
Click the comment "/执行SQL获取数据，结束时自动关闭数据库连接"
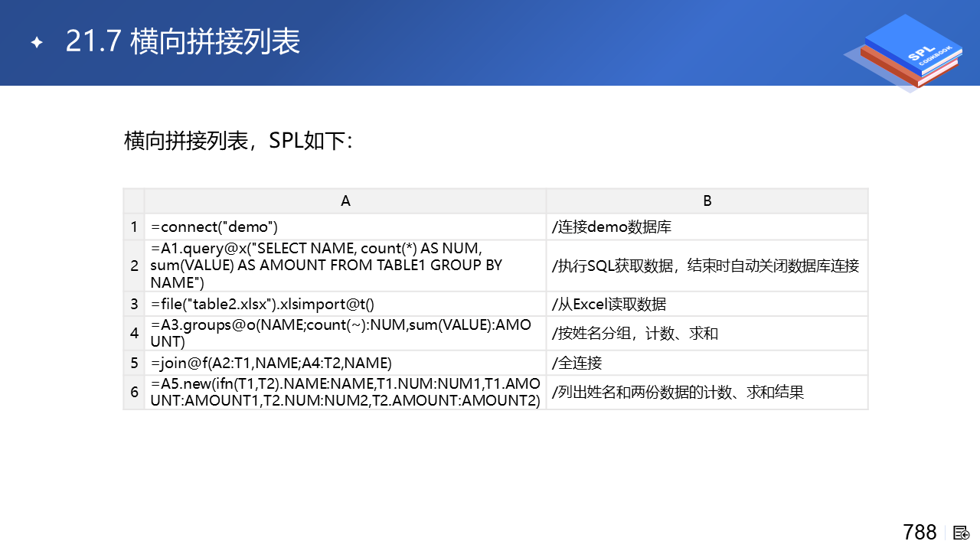pos(705,266)
